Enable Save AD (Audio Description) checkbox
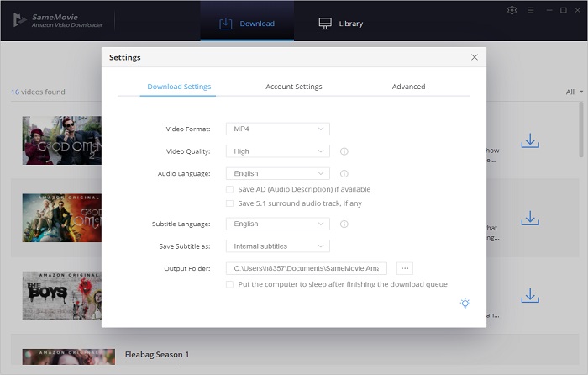 point(230,189)
